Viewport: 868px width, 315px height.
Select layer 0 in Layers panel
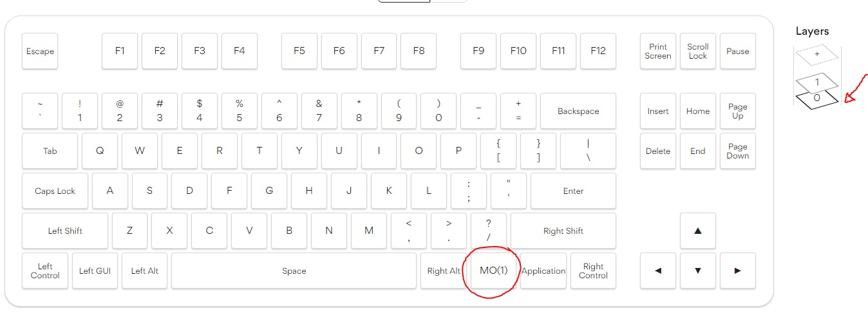tap(817, 99)
